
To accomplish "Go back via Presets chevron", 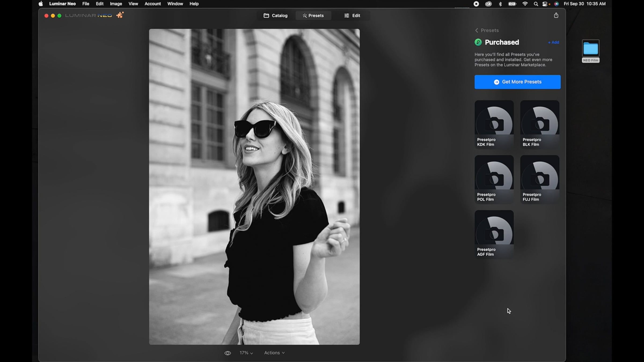I will click(x=477, y=30).
